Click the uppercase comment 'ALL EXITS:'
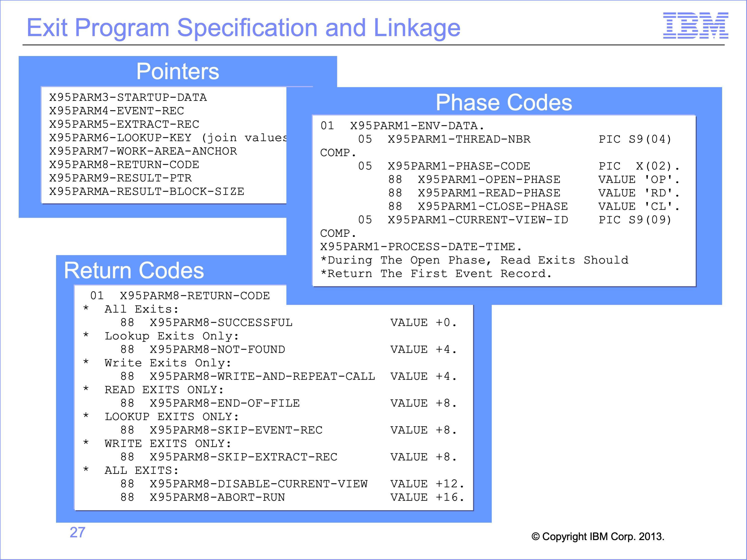 pos(141,471)
